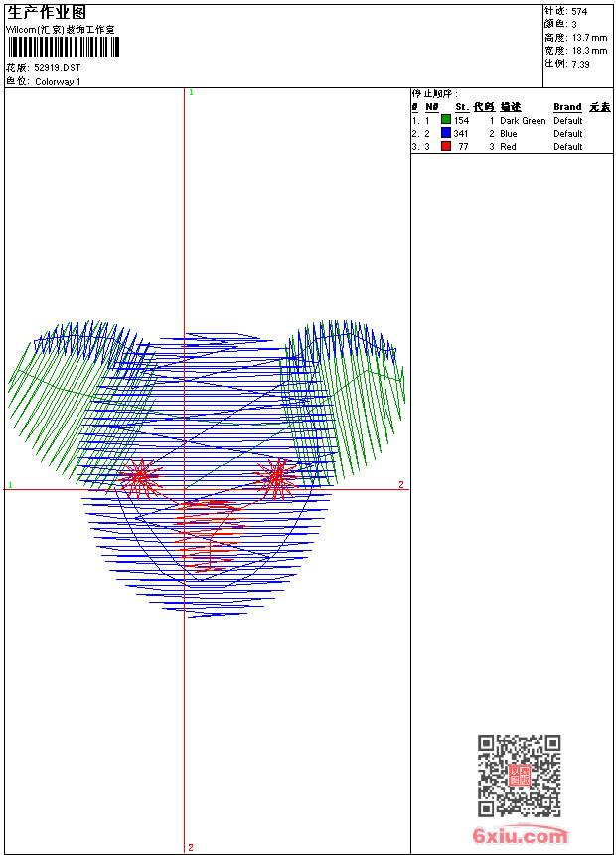Click the width value '18.3 mm'
This screenshot has width=616, height=855.
click(589, 51)
